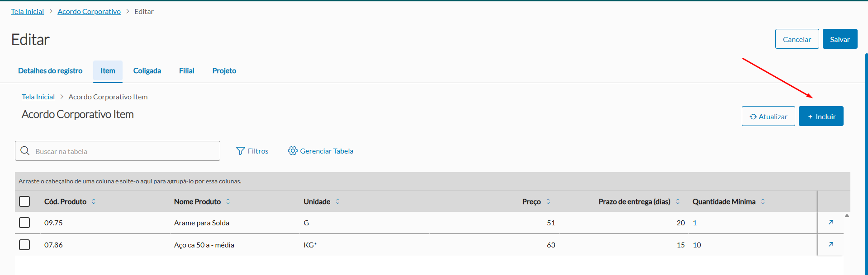Switch to the Coligada tab

pyautogui.click(x=147, y=70)
